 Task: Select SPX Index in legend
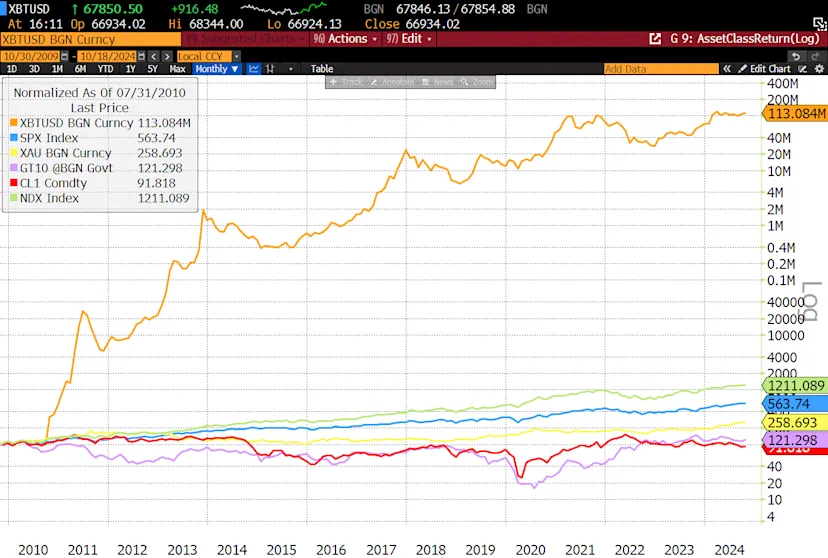click(49, 138)
